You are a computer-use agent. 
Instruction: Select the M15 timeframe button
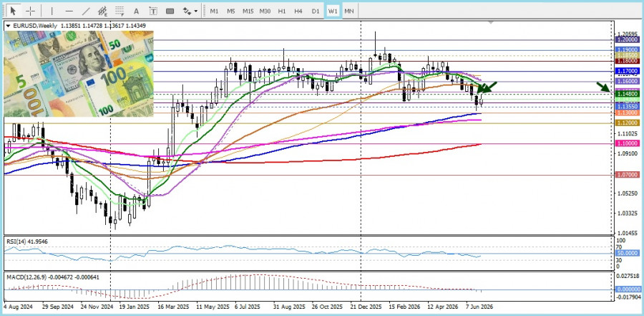coord(248,11)
